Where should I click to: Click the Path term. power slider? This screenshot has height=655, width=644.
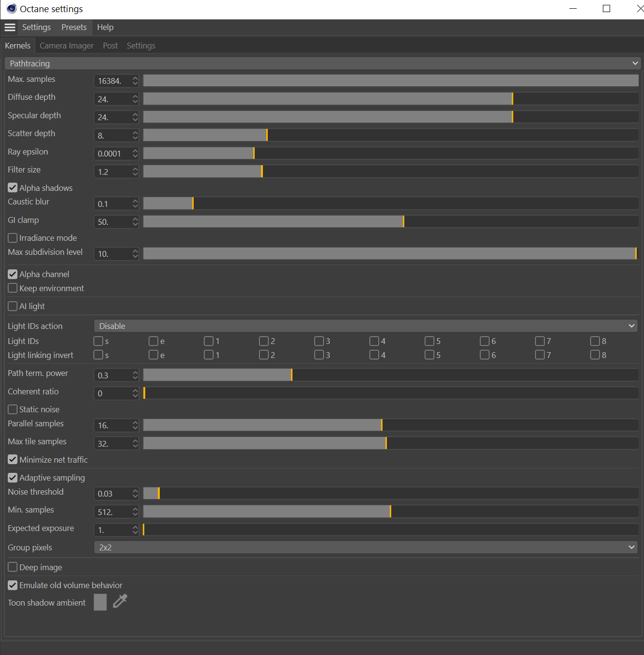point(391,374)
